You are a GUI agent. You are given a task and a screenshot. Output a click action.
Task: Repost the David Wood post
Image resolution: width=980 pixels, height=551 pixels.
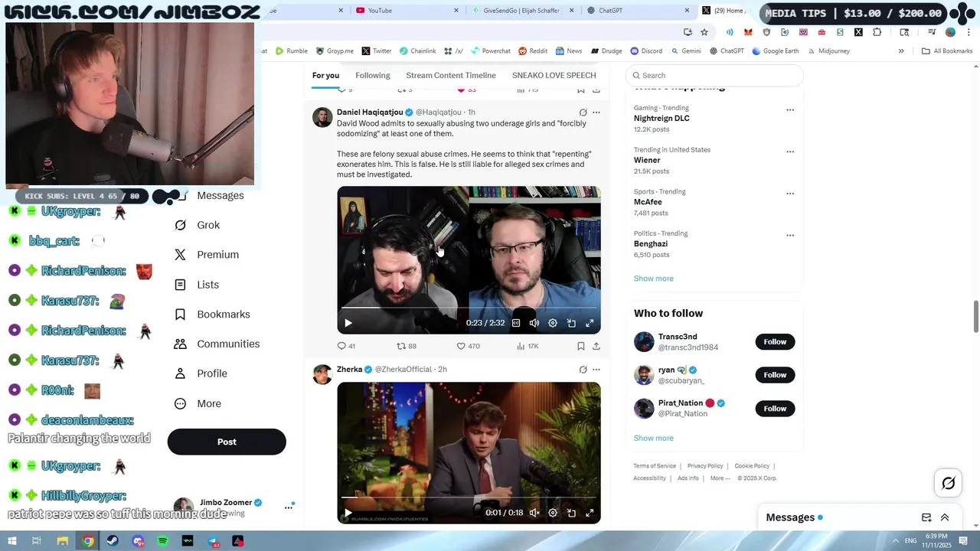point(406,346)
